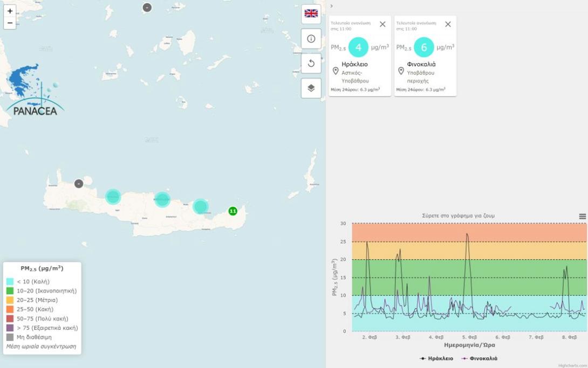Screen dimensions: 588x368
Task: Click the teal swatch for < 10 Καλή
Action: tap(10, 281)
